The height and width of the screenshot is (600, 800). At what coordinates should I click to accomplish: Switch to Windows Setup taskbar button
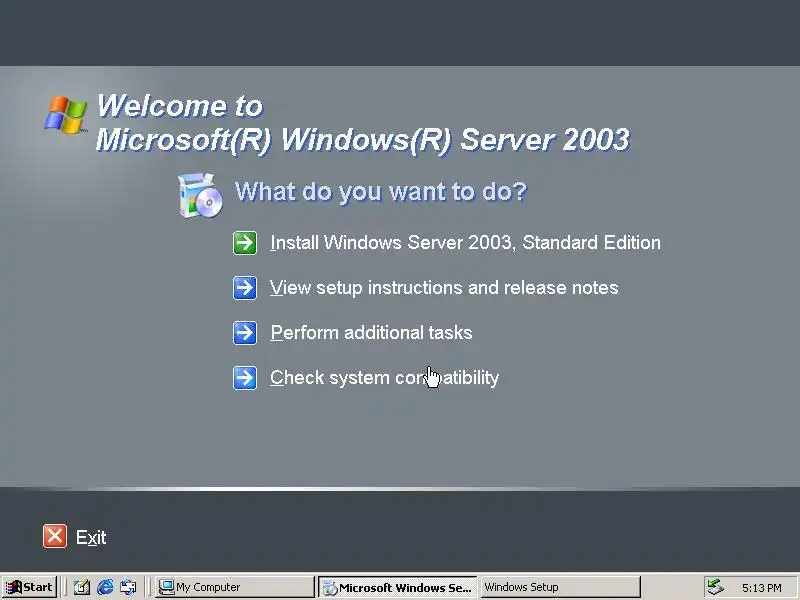pyautogui.click(x=560, y=587)
